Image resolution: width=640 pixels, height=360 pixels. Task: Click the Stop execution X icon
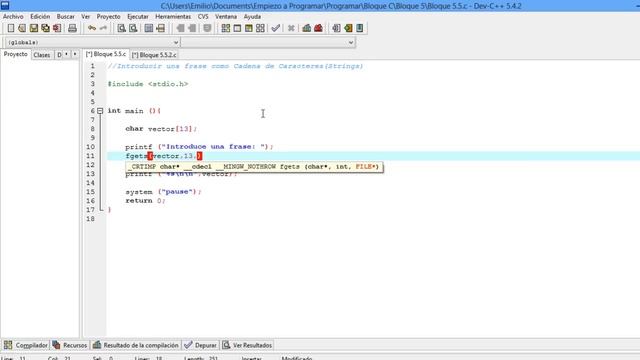[x=291, y=28]
